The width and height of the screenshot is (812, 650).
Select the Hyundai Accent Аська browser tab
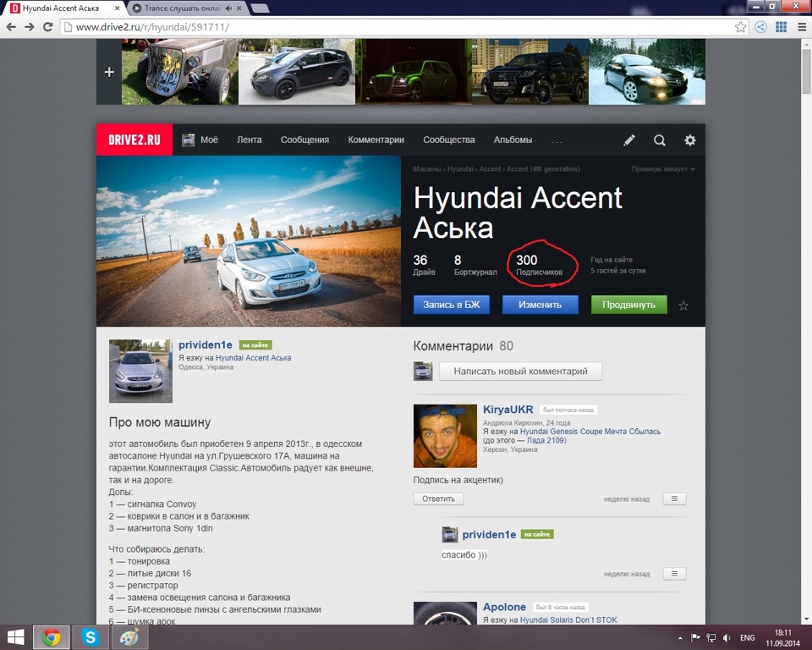tap(61, 8)
